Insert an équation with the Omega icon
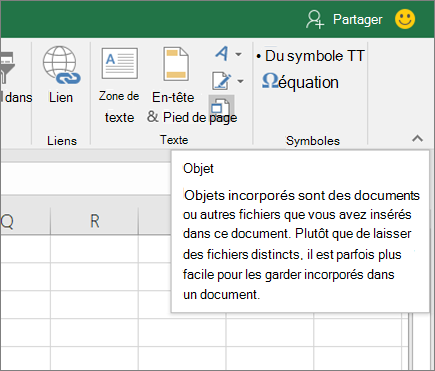The image size is (435, 371). (300, 82)
